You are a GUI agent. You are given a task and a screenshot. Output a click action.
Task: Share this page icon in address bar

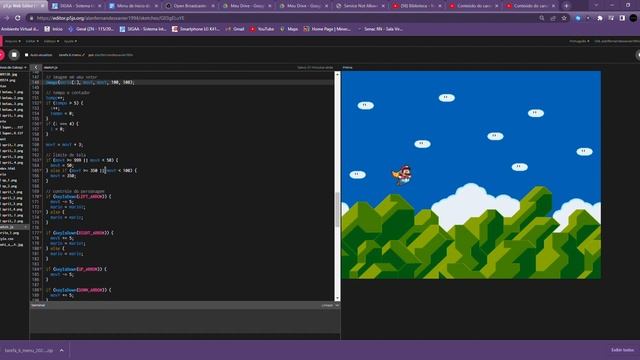pyautogui.click(x=553, y=18)
